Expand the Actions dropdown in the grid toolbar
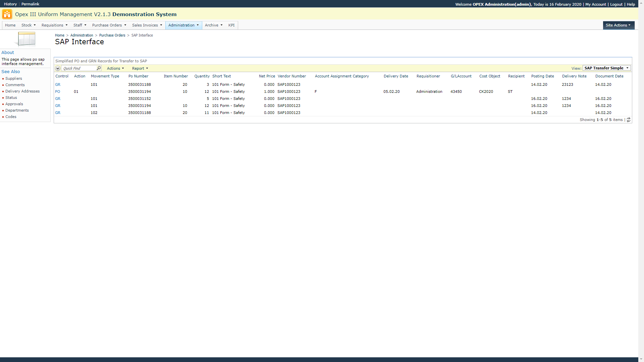The height and width of the screenshot is (362, 644). pyautogui.click(x=115, y=68)
